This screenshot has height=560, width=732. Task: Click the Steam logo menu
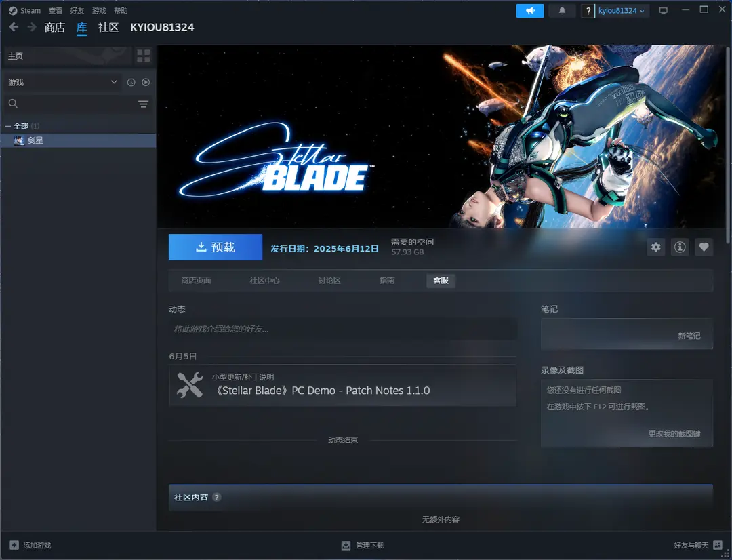25,10
